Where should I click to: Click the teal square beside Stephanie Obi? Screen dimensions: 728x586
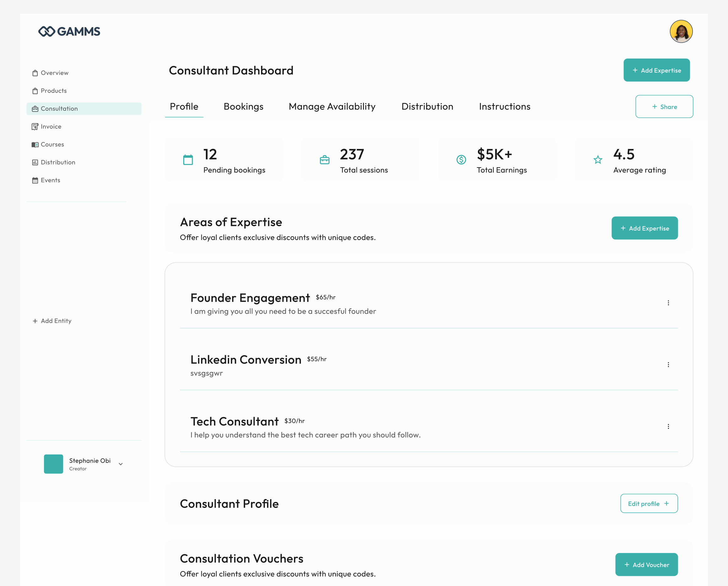tap(53, 464)
